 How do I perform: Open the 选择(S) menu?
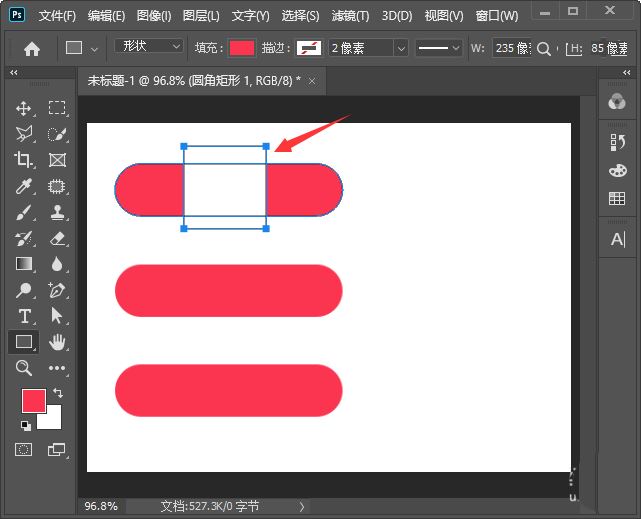(x=300, y=16)
